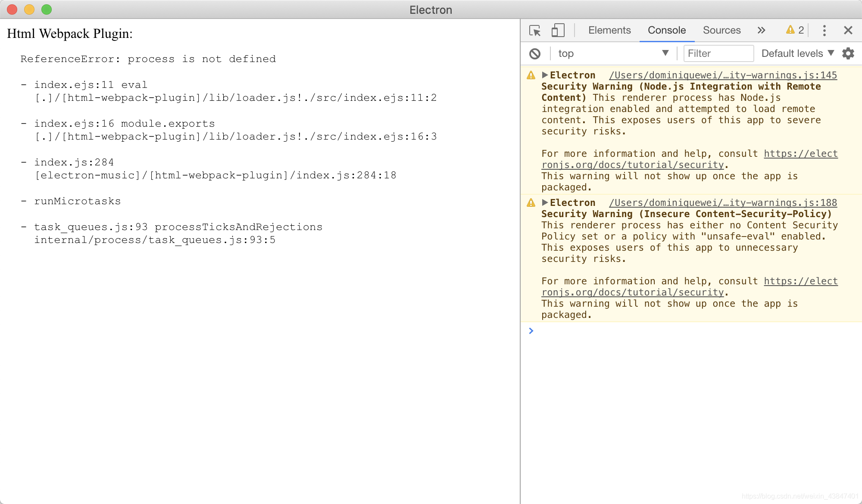Screen dimensions: 862x504
Task: Open security tutorial link in first warning
Action: click(x=690, y=159)
